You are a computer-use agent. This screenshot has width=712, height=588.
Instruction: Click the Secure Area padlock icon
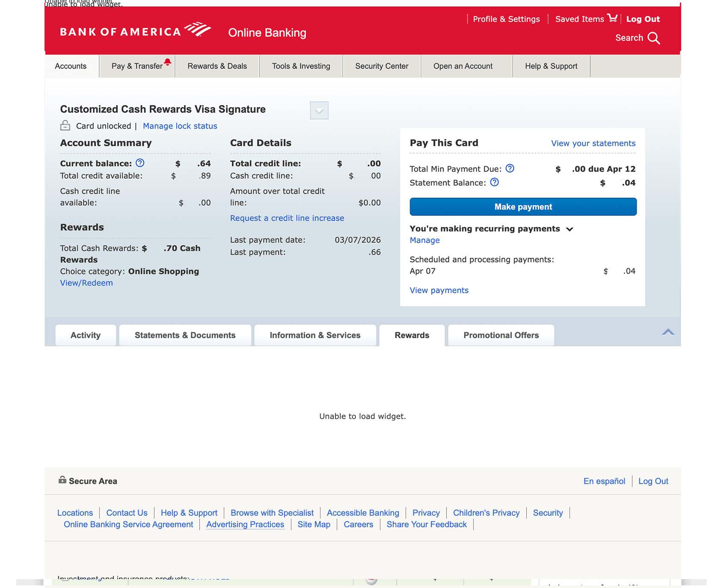[x=62, y=480]
